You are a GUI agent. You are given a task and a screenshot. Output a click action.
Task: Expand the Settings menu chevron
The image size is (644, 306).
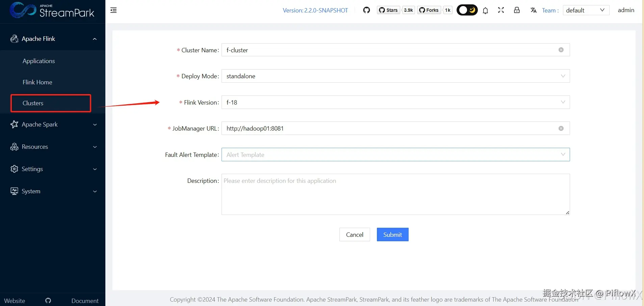coord(95,169)
